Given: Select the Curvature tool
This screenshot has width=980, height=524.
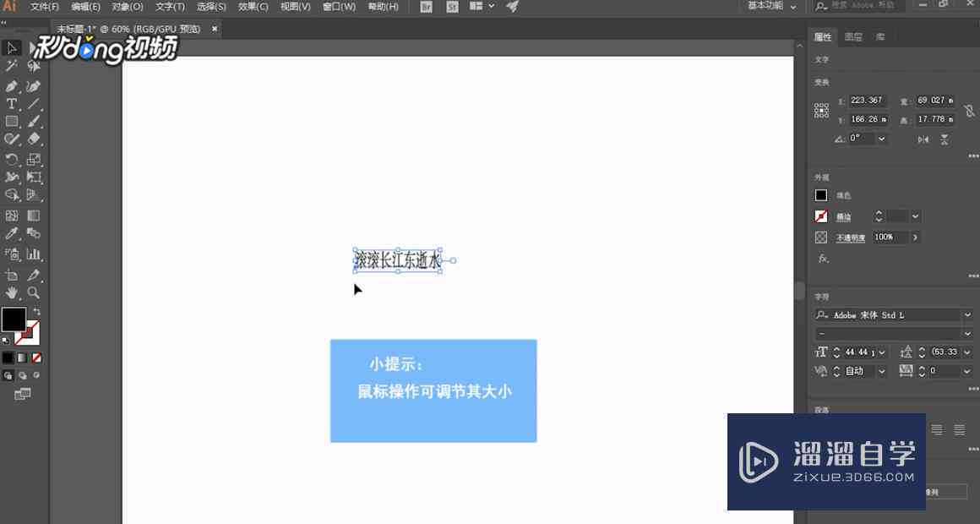Looking at the screenshot, I should (x=34, y=85).
